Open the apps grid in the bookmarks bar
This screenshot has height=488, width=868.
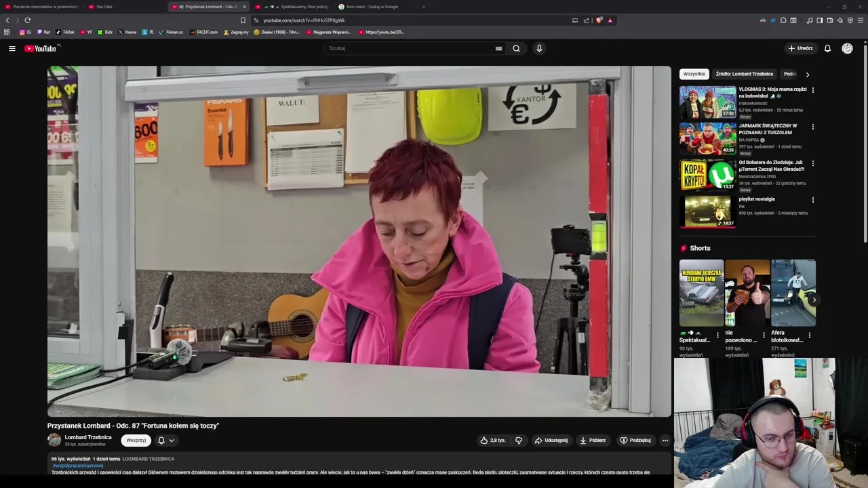[7, 32]
